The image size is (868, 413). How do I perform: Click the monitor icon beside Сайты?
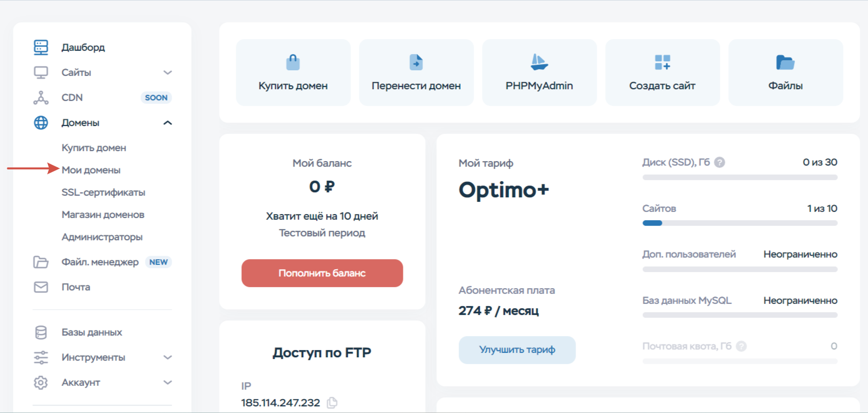pyautogui.click(x=41, y=72)
